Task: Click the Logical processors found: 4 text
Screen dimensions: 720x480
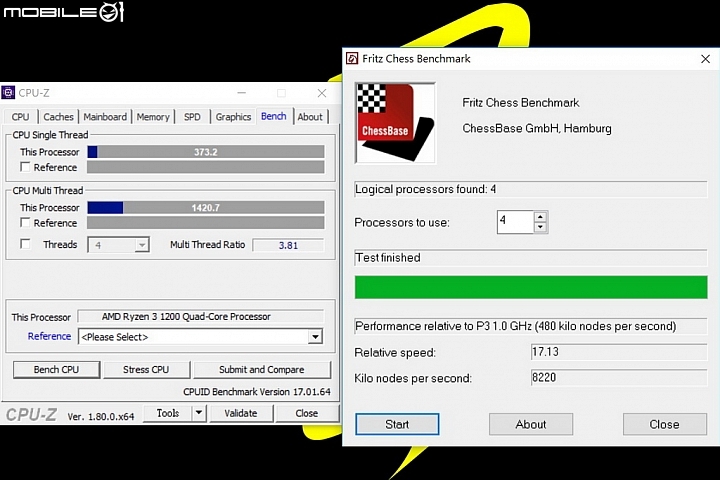Action: [x=426, y=189]
